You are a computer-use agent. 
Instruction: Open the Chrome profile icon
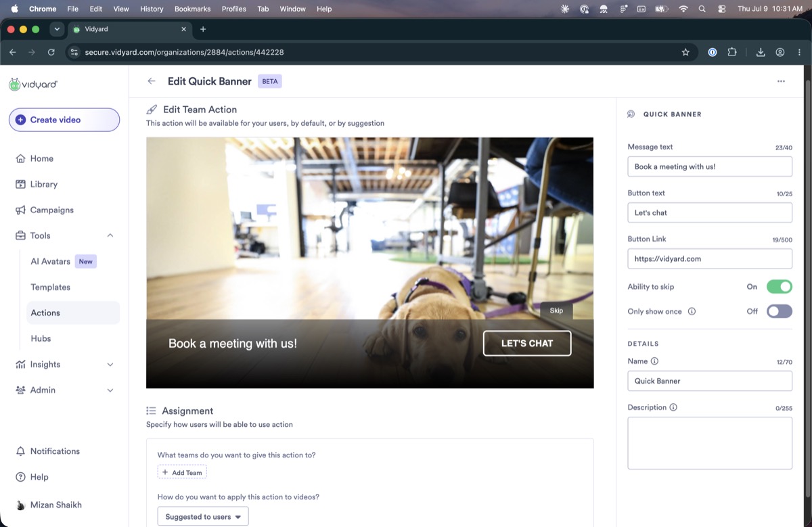(x=780, y=52)
